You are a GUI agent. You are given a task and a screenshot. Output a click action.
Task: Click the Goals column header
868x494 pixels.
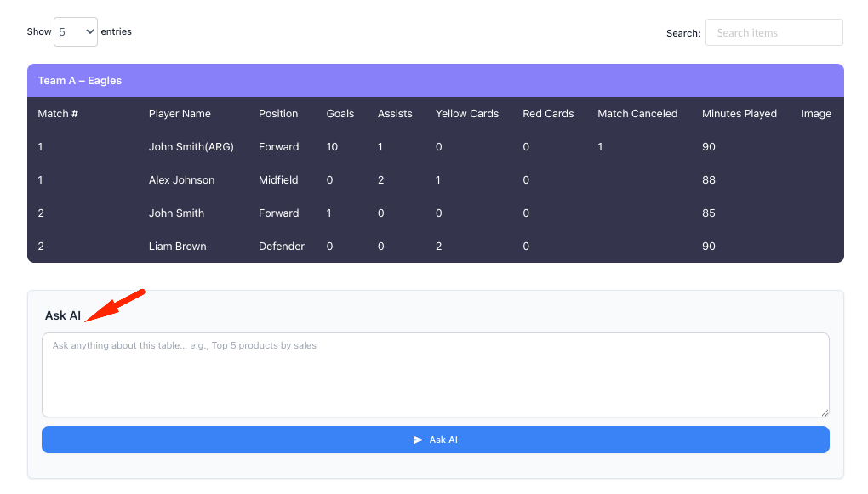pyautogui.click(x=340, y=114)
